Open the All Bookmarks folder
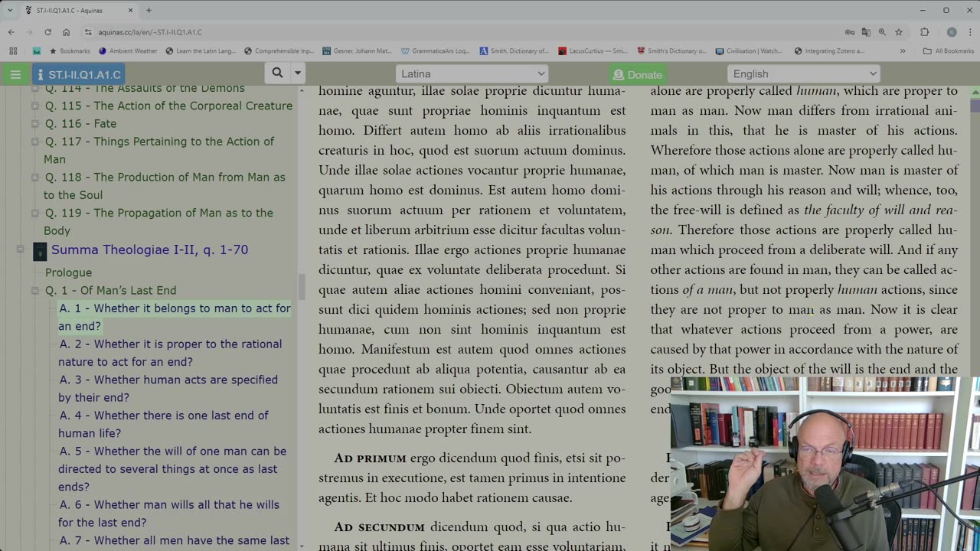Viewport: 980px width, 551px height. click(x=948, y=51)
